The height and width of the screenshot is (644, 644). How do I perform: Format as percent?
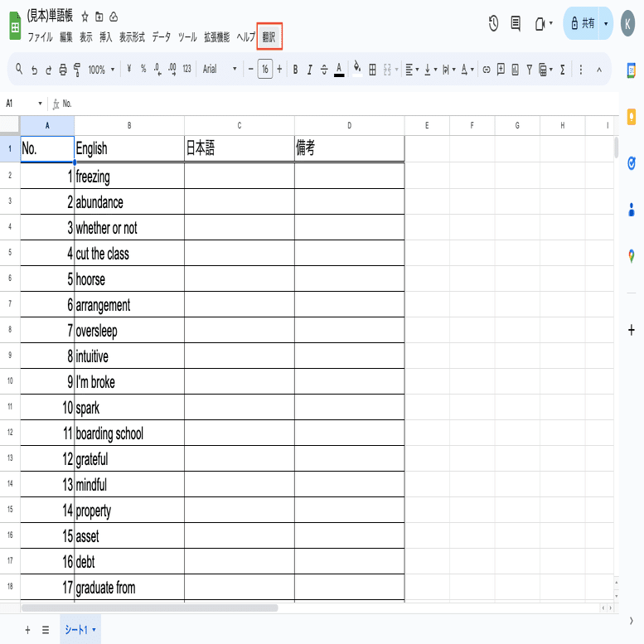(x=143, y=69)
